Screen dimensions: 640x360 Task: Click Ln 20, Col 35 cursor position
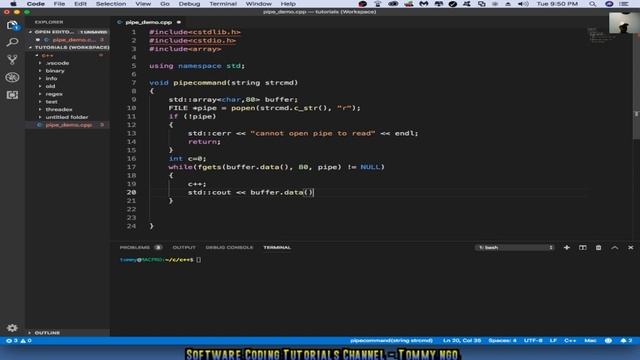click(462, 340)
